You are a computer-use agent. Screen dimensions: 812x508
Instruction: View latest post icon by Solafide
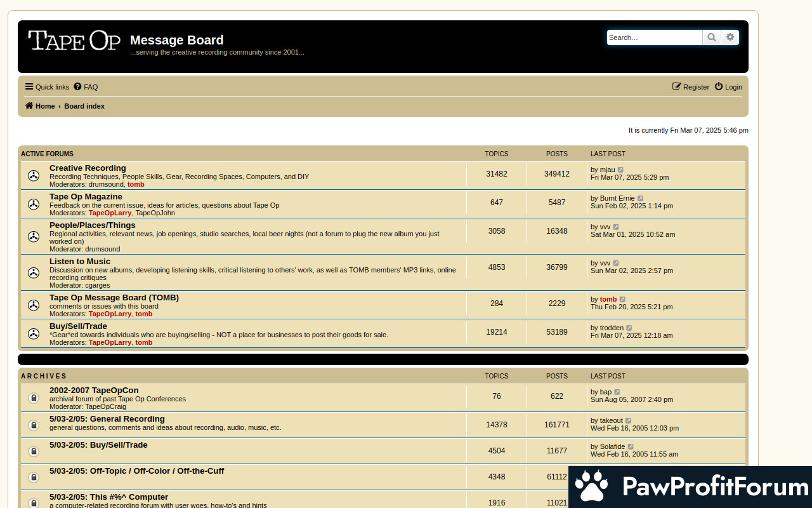(631, 447)
